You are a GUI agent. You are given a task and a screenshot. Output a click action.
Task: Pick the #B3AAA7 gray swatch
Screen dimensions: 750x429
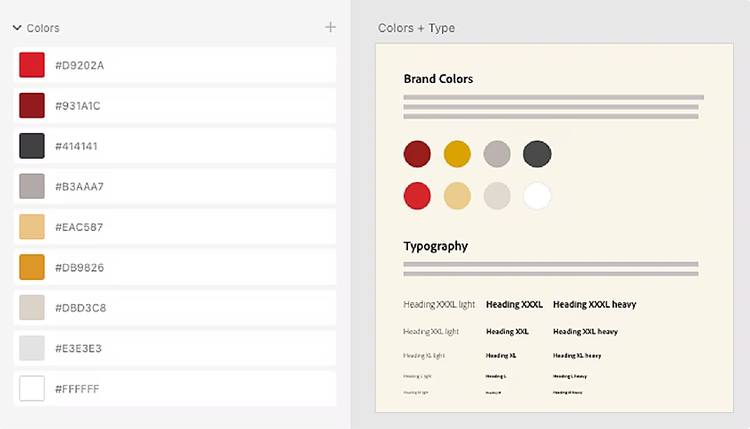coord(32,186)
